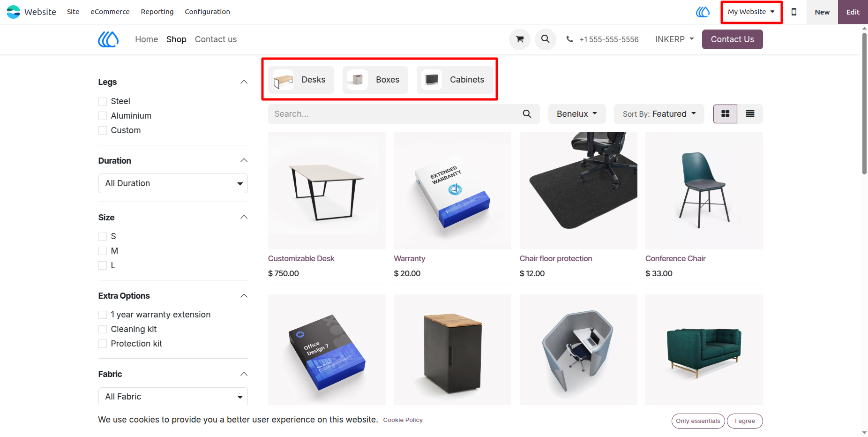Screen dimensions: 868x437
Task: Check the size M filter
Action: point(103,251)
